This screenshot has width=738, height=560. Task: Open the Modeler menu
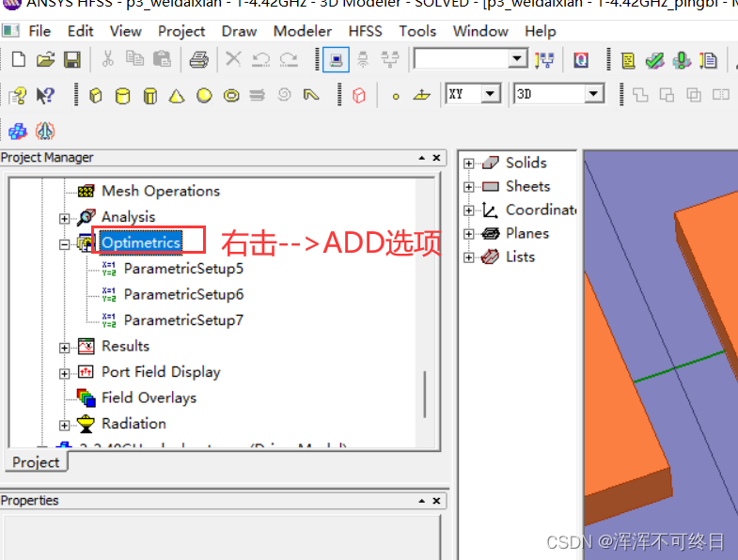303,31
